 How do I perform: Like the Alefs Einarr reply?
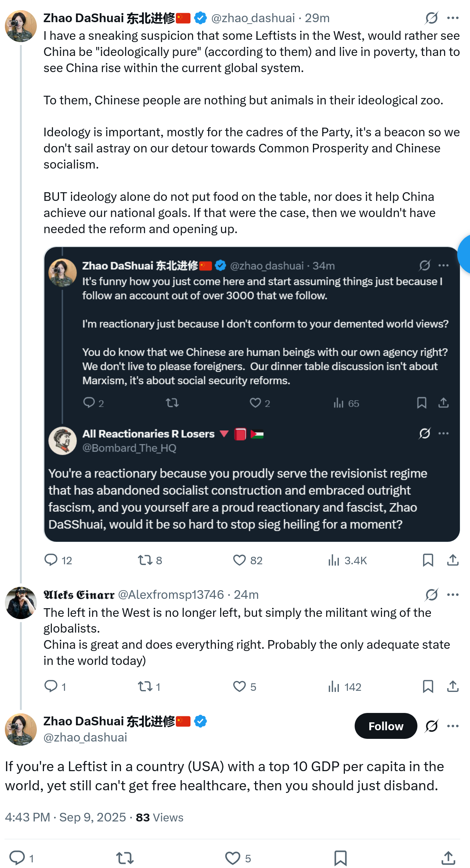pos(239,686)
